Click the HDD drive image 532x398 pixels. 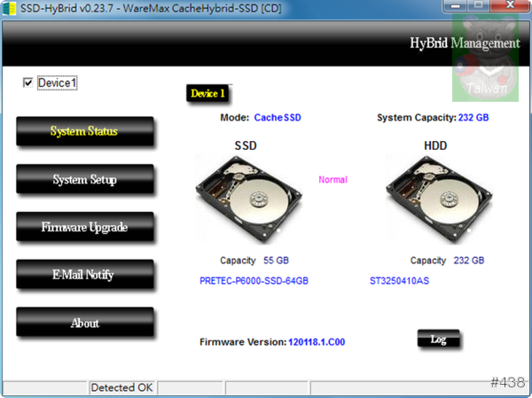point(440,199)
